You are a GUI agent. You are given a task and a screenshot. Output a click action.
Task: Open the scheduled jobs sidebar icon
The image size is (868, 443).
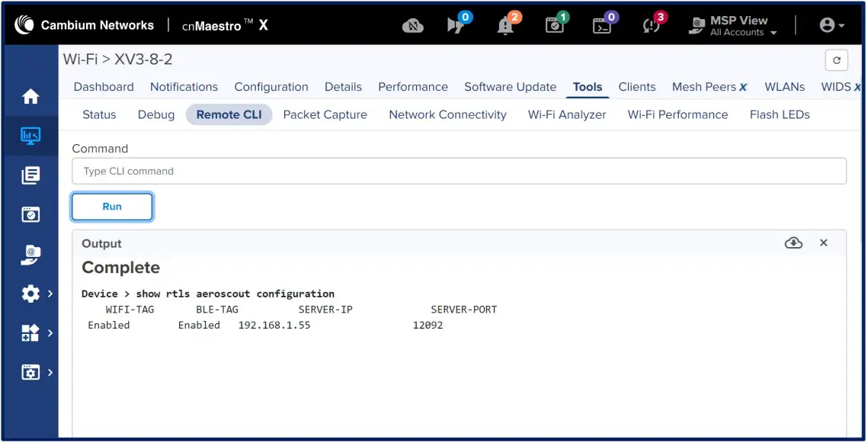coord(30,214)
